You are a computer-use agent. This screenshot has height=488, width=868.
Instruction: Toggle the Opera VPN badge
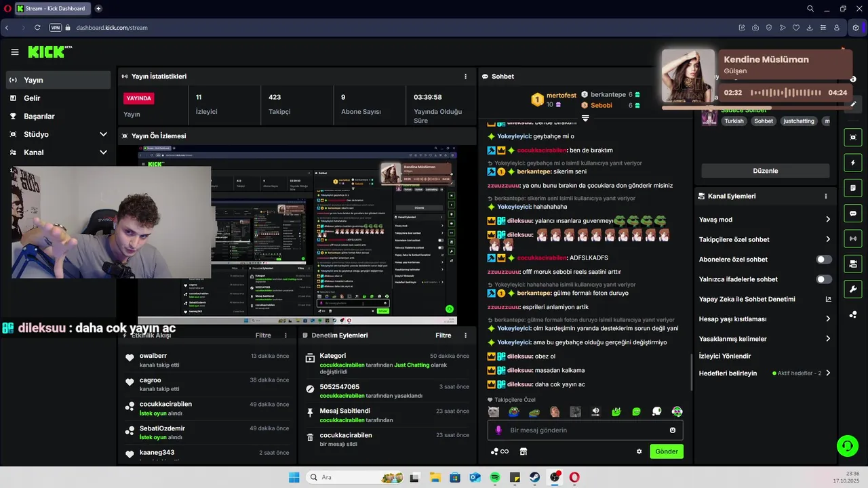pyautogui.click(x=56, y=28)
